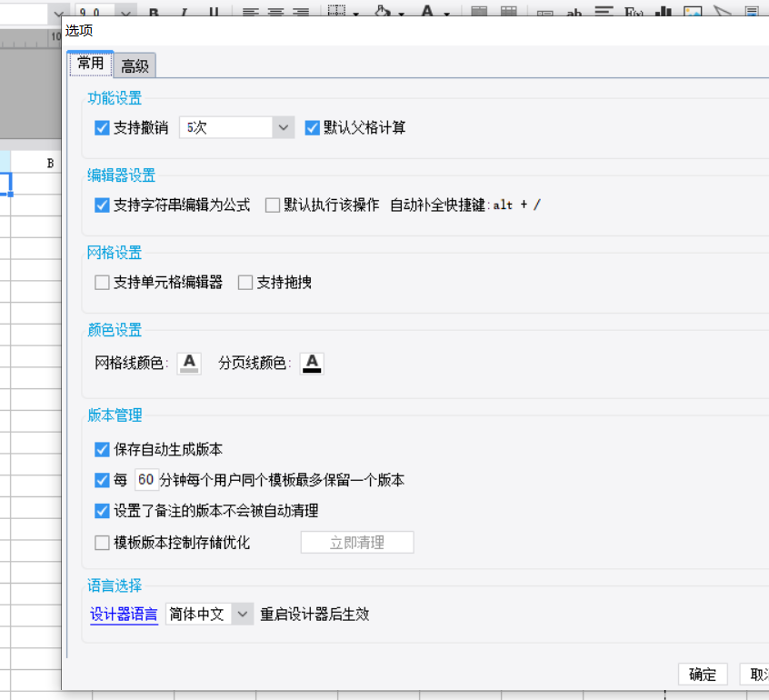This screenshot has height=700, width=769.
Task: Click the insert image icon
Action: [693, 12]
